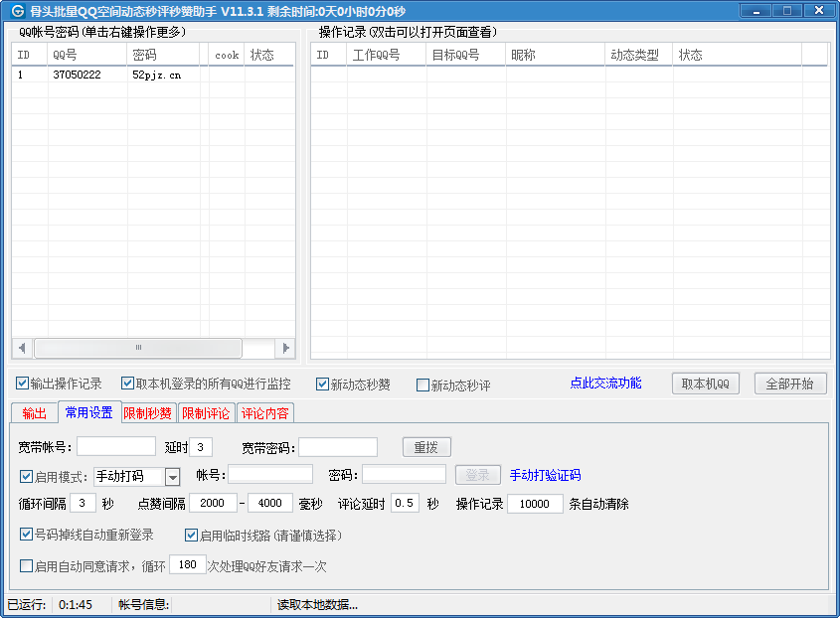Click the right scroll arrow in account list
Image resolution: width=840 pixels, height=618 pixels.
pos(285,348)
